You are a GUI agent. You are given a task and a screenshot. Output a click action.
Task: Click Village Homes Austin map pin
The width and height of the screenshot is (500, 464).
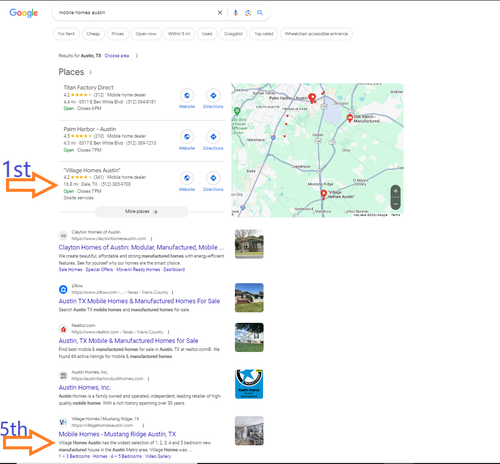click(323, 194)
